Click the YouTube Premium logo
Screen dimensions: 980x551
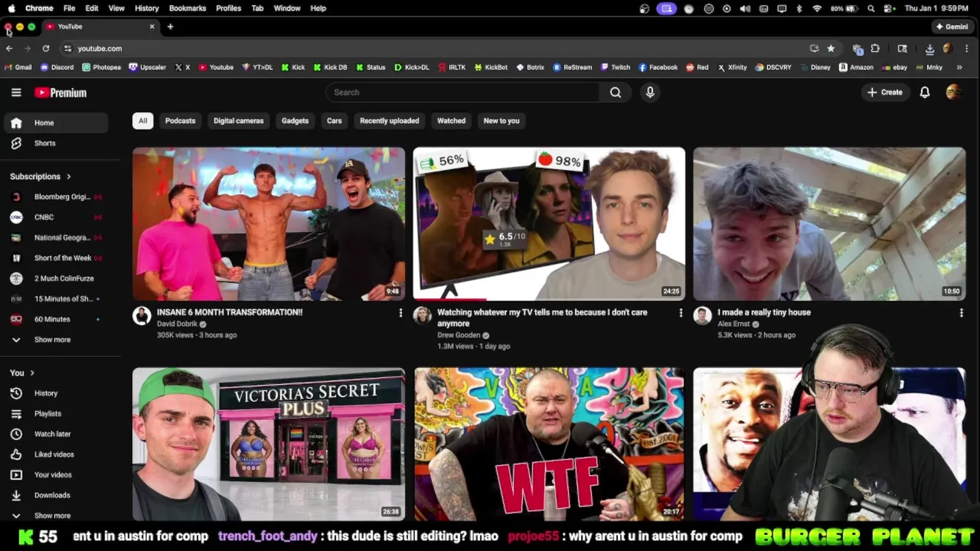click(x=60, y=93)
